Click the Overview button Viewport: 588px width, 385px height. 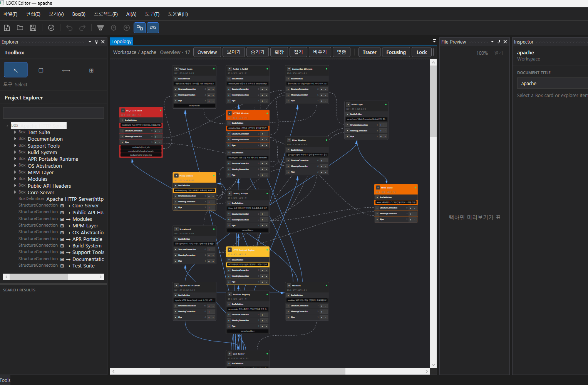coord(207,52)
